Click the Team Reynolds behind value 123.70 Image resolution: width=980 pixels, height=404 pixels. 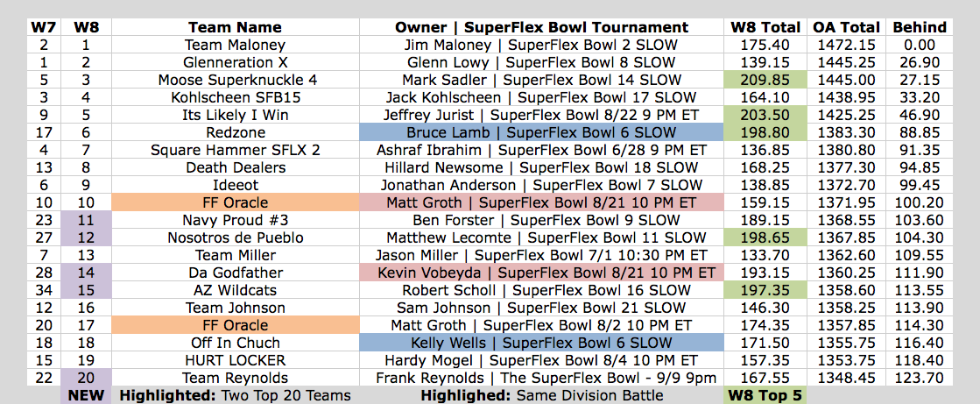tap(919, 378)
